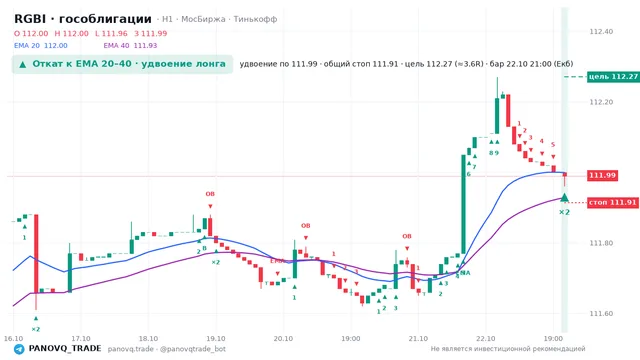Select the 16.10 date axis label
The width and height of the screenshot is (640, 360).
13,339
